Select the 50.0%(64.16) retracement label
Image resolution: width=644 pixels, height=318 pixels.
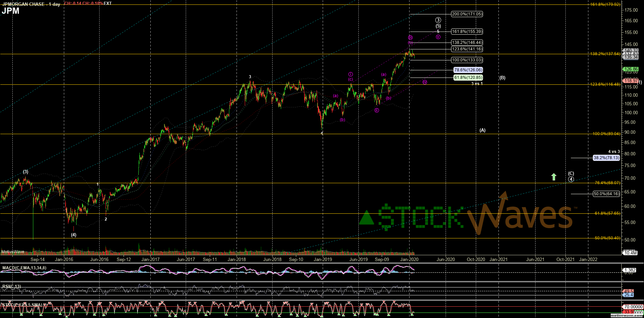[x=607, y=194]
